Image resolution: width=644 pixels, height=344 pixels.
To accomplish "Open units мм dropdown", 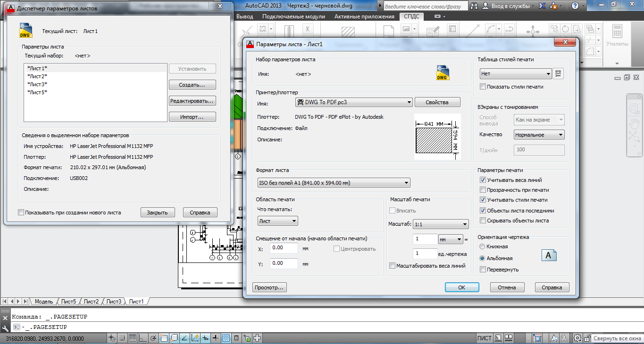I will pos(451,239).
